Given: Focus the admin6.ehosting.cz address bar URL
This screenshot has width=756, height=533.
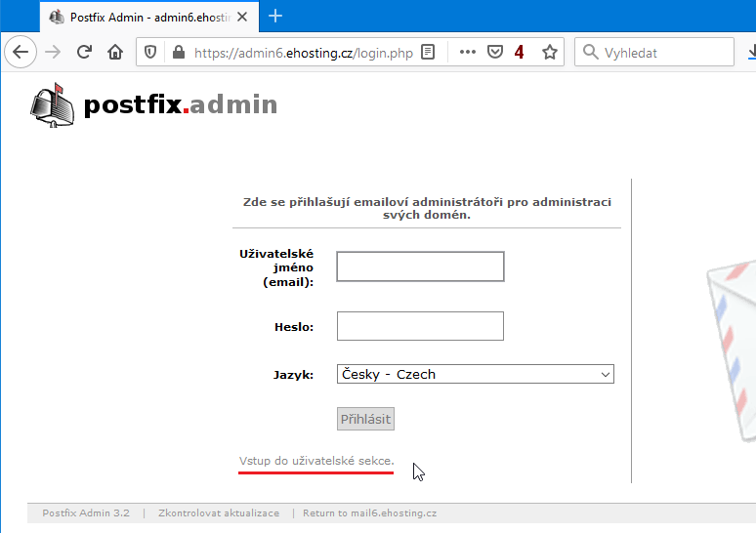Looking at the screenshot, I should (x=304, y=53).
